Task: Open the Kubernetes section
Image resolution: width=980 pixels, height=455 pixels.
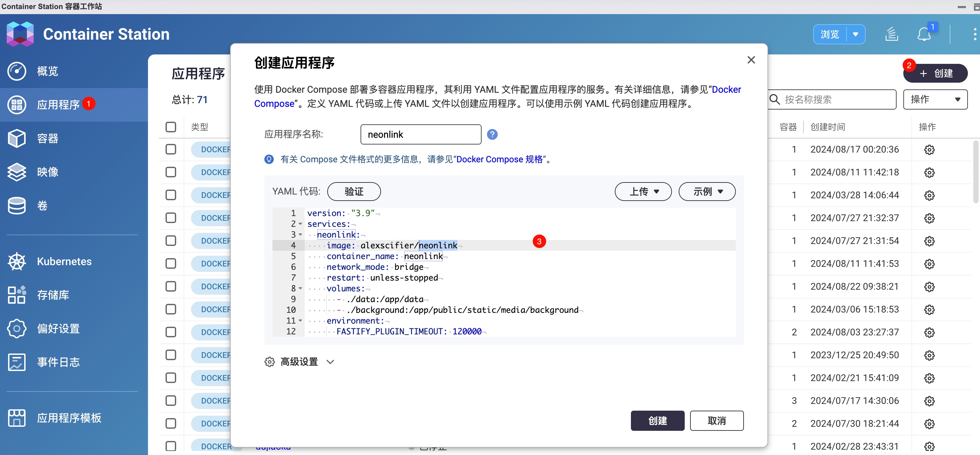Action: [x=74, y=261]
